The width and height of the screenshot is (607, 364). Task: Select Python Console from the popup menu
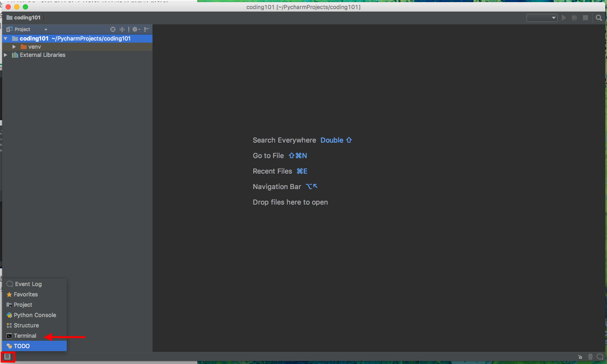pos(34,315)
